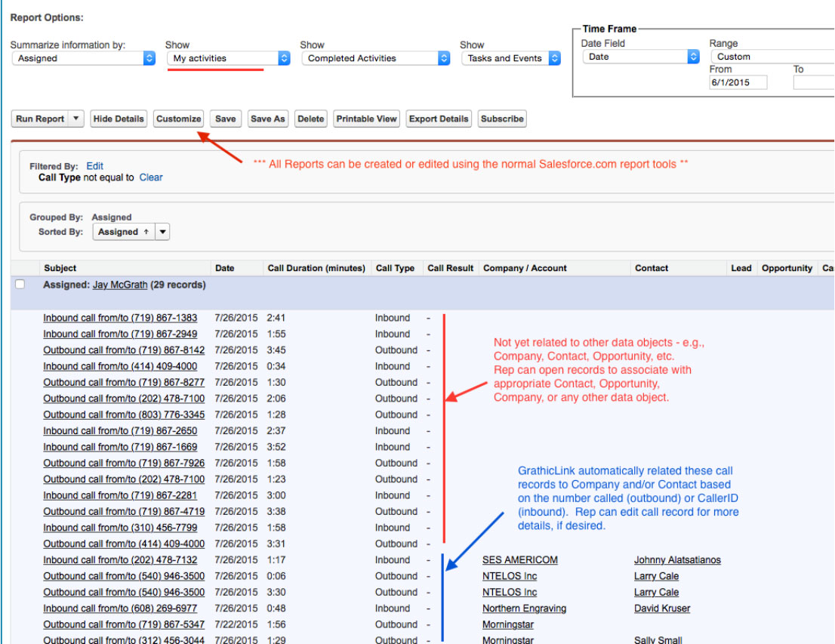Image resolution: width=835 pixels, height=644 pixels.
Task: Open the Run Report dropdown arrow
Action: (75, 119)
